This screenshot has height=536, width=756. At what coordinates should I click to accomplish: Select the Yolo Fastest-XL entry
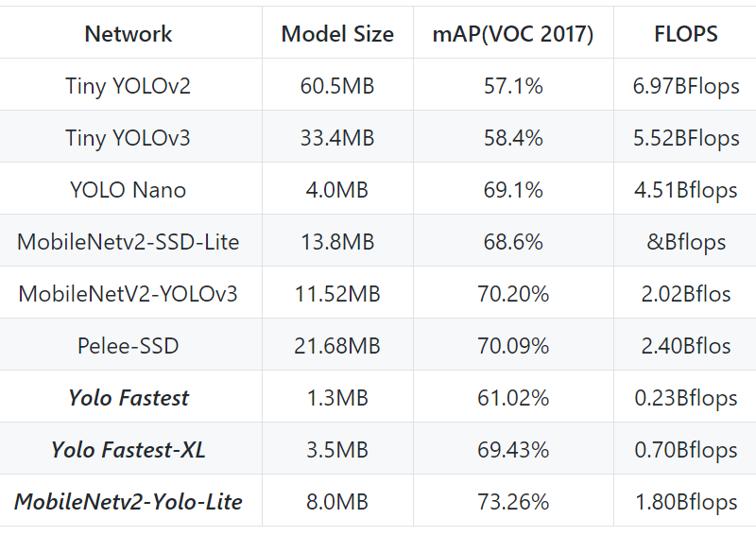[129, 450]
